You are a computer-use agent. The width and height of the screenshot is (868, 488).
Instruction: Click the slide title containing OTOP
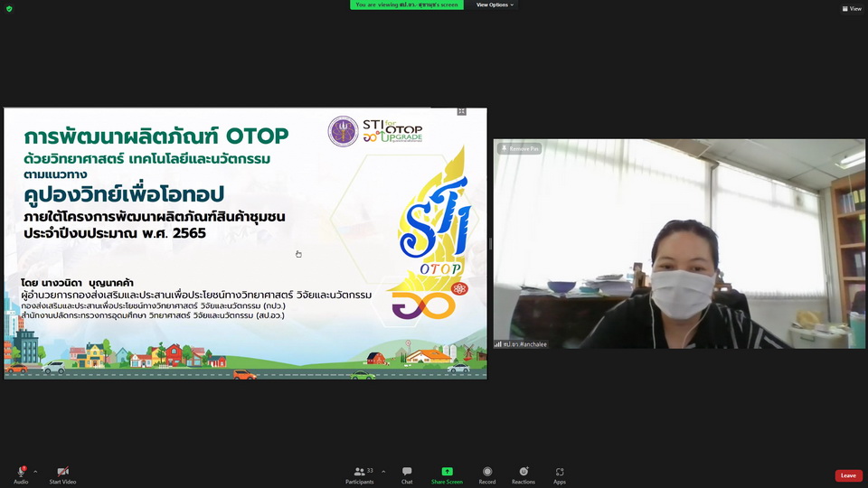[x=156, y=136]
